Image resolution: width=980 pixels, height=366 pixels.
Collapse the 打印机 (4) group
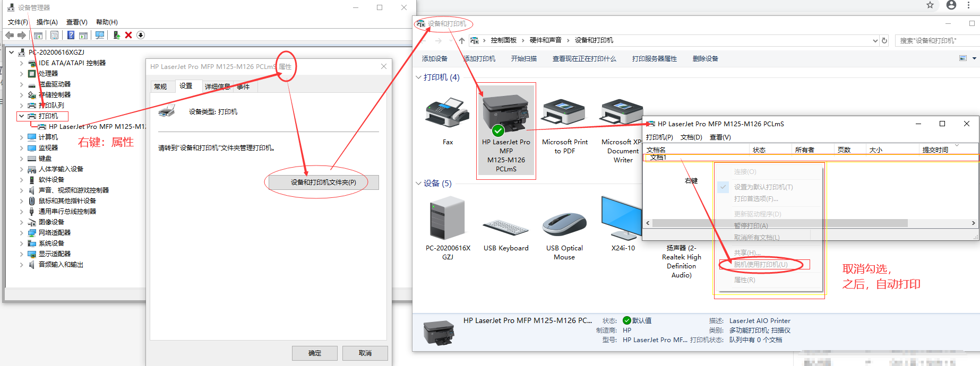[418, 77]
